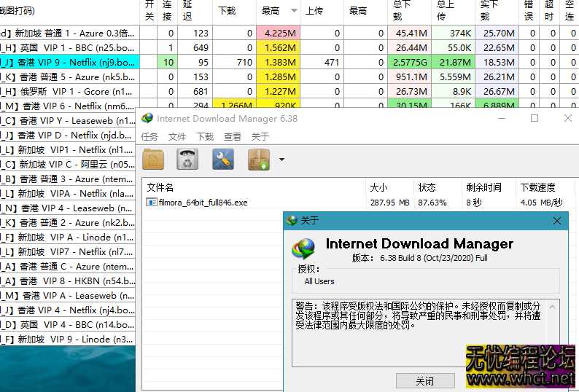Open IDM options wrench icon
Image resolution: width=579 pixels, height=392 pixels.
[222, 160]
